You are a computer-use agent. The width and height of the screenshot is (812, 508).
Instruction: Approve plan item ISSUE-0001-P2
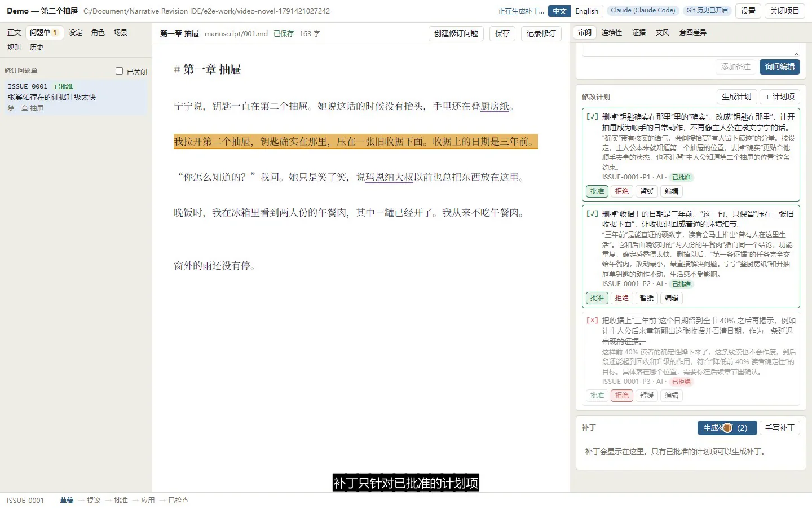point(597,298)
